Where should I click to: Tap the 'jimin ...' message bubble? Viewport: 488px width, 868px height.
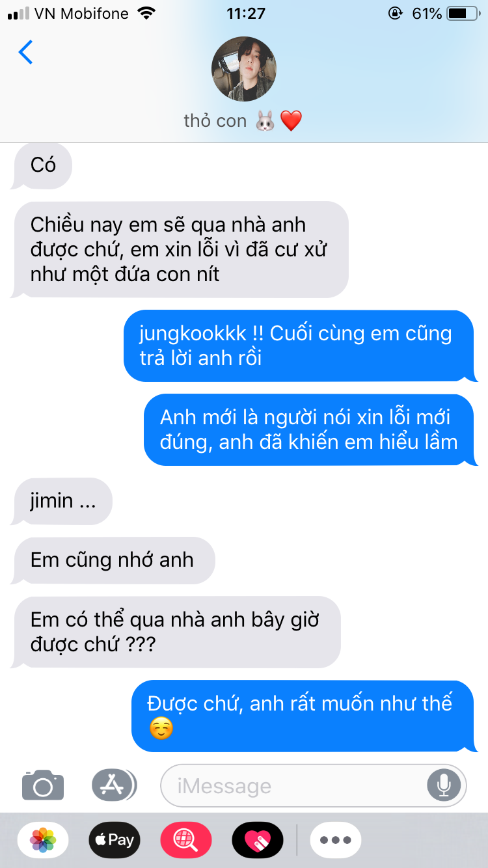62,501
